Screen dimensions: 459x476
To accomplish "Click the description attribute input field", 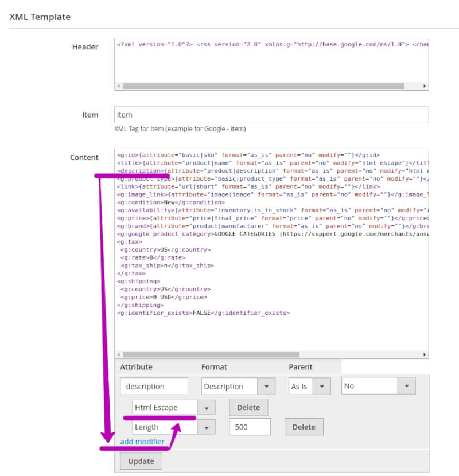I will (154, 386).
